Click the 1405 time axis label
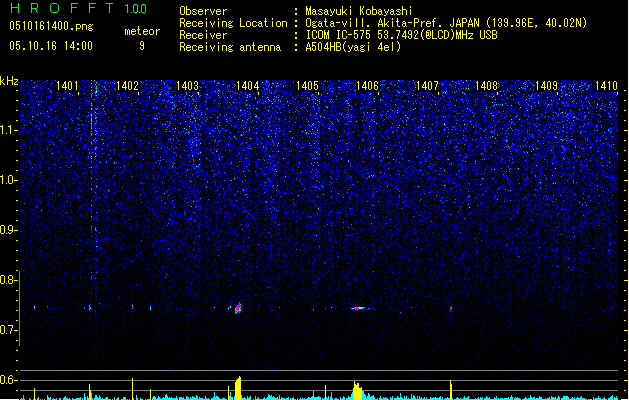629x400 pixels. click(307, 86)
